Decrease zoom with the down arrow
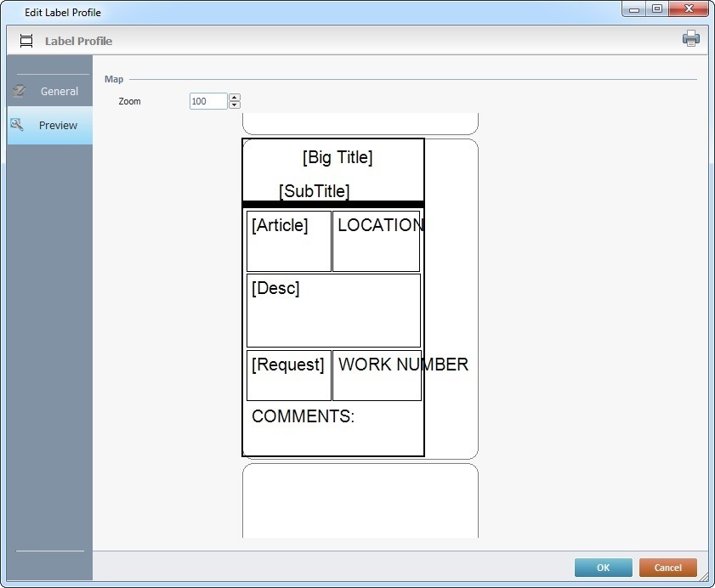 click(235, 105)
